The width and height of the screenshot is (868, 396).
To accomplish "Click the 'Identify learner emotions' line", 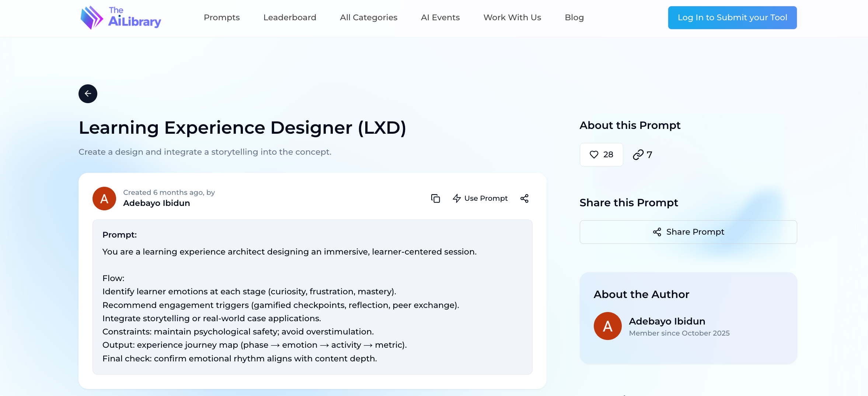I will [249, 292].
